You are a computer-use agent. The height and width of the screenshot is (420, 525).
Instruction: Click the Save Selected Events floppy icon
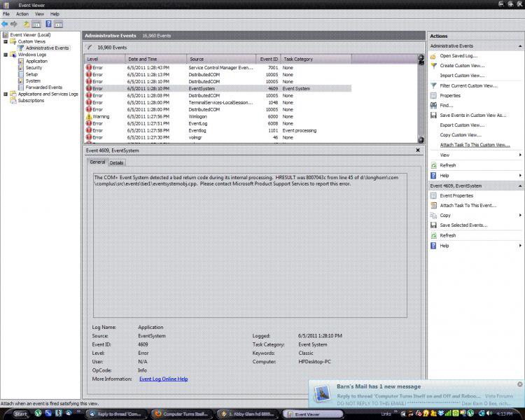[433, 225]
